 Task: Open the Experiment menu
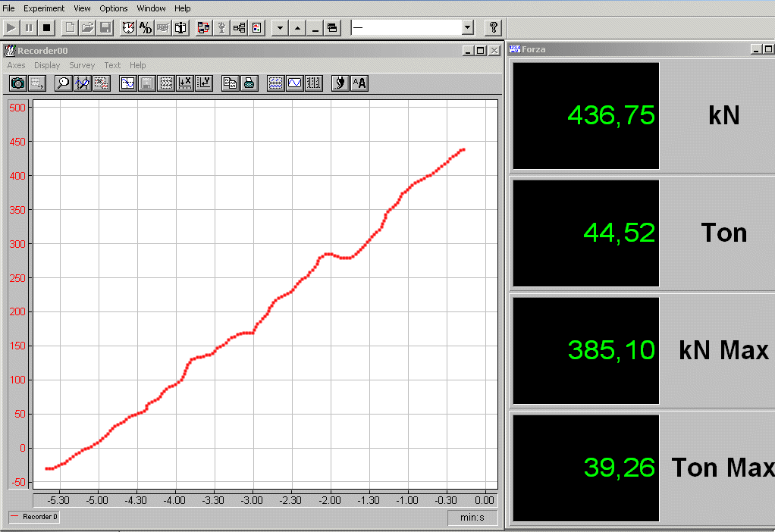(x=44, y=8)
